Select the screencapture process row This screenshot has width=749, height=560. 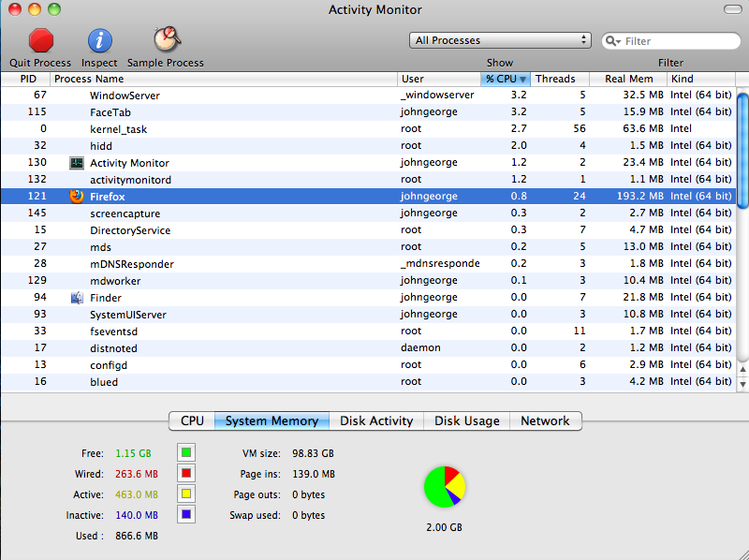pyautogui.click(x=368, y=214)
